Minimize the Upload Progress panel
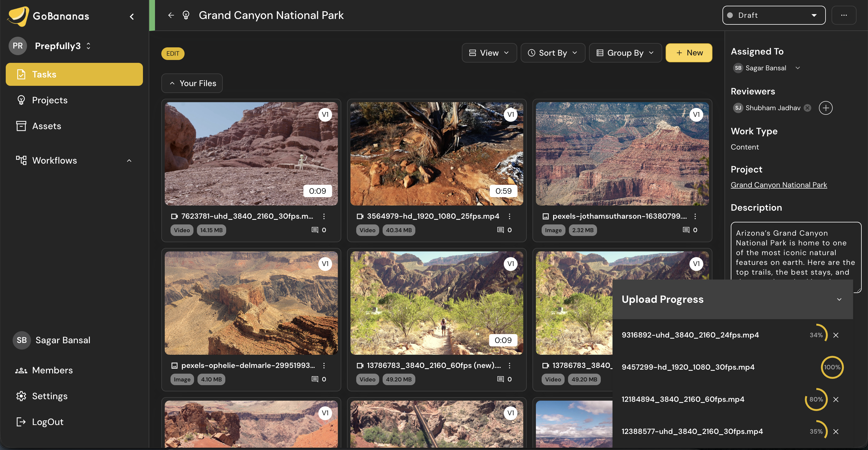Viewport: 868px width, 450px height. (x=839, y=299)
